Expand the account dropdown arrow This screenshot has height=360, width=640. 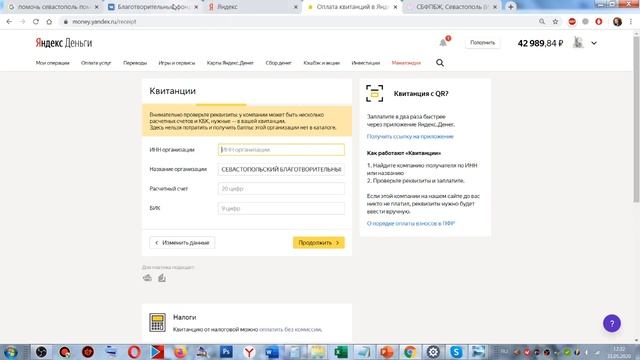pyautogui.click(x=594, y=43)
